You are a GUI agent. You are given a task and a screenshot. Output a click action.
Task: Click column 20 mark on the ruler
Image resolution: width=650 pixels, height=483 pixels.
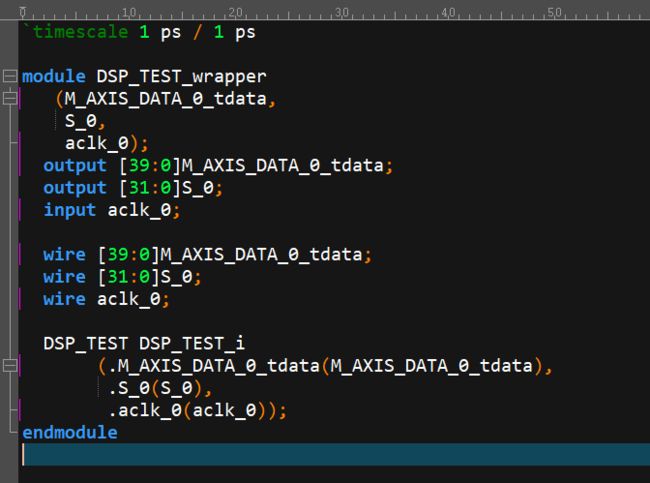pos(235,13)
